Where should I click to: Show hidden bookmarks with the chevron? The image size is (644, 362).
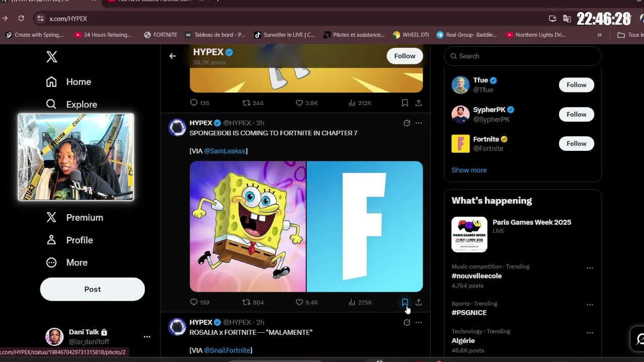[599, 35]
